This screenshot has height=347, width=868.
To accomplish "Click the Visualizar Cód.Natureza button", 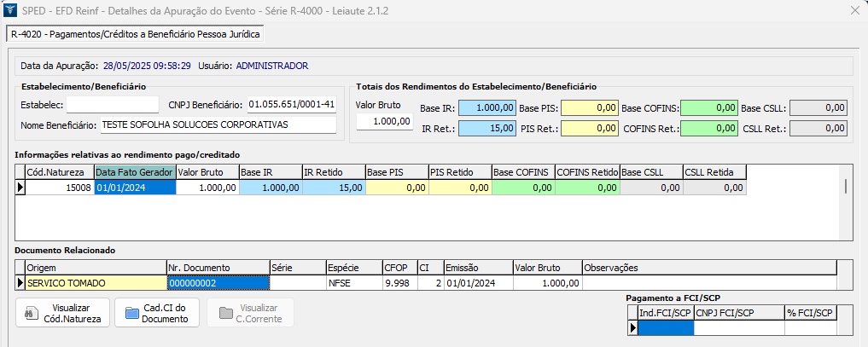I will pos(63,314).
